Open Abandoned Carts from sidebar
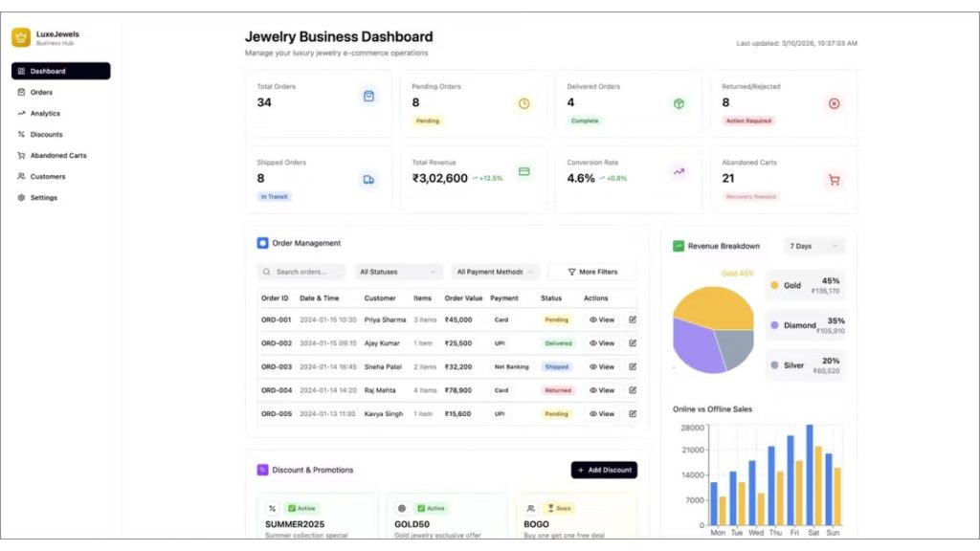 [x=57, y=156]
